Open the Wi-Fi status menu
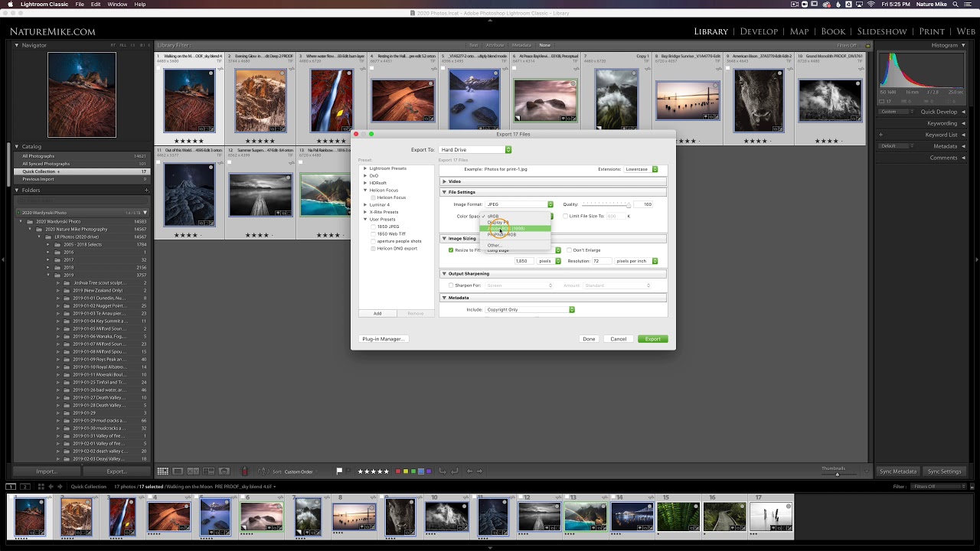 (x=871, y=5)
